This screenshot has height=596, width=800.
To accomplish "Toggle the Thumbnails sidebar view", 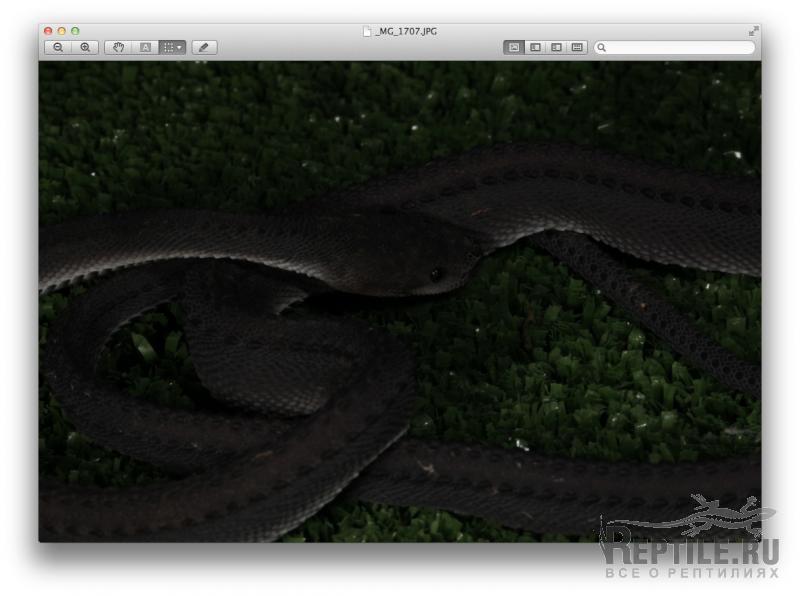I will point(535,47).
